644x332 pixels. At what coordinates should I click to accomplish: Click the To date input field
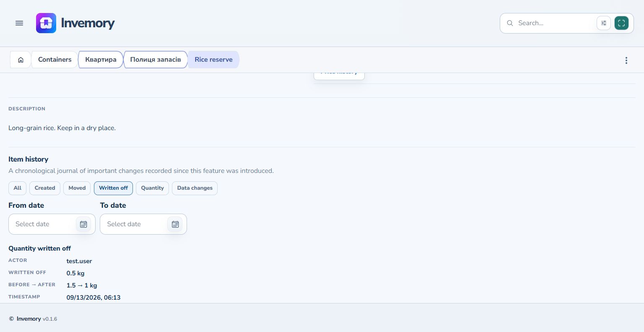pos(143,224)
